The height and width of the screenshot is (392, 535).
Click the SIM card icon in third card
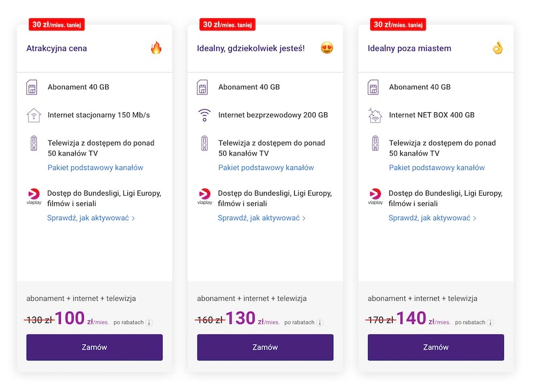pyautogui.click(x=373, y=87)
